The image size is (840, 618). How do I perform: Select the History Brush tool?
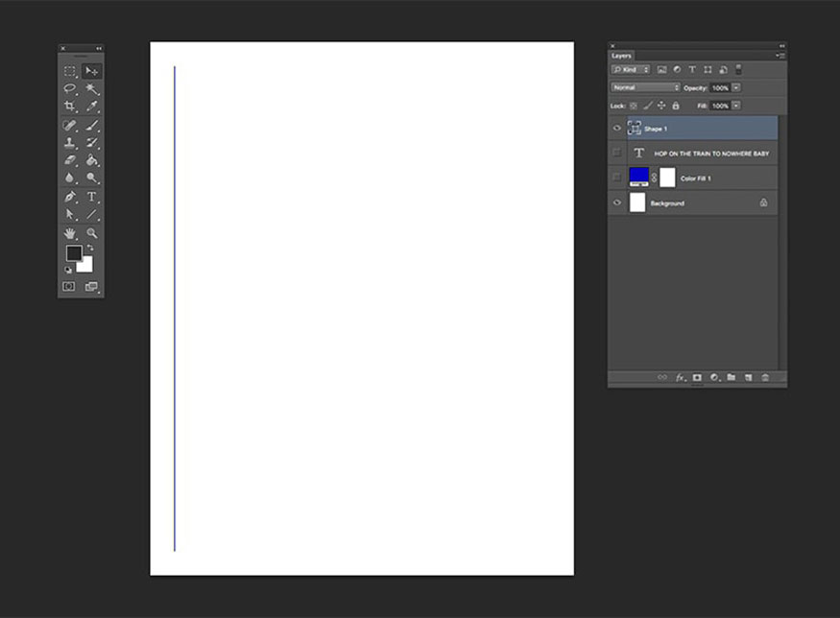(x=91, y=142)
